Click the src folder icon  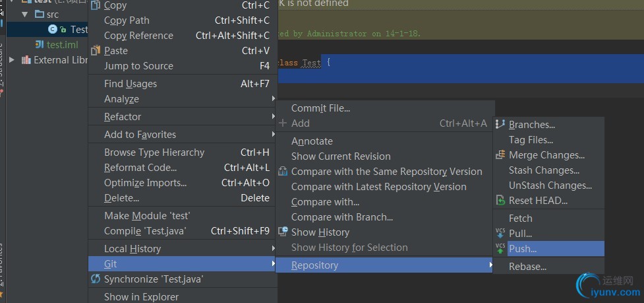(x=40, y=15)
